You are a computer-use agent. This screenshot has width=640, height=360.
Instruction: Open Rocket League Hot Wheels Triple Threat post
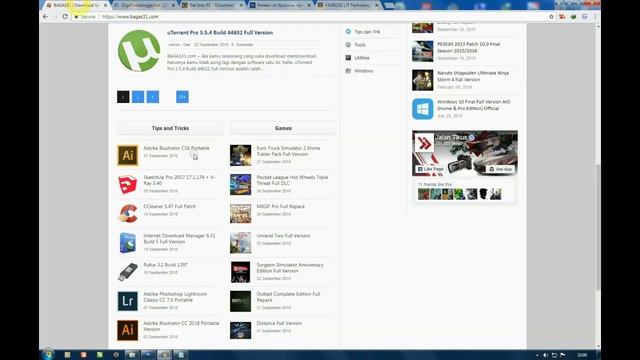click(292, 180)
